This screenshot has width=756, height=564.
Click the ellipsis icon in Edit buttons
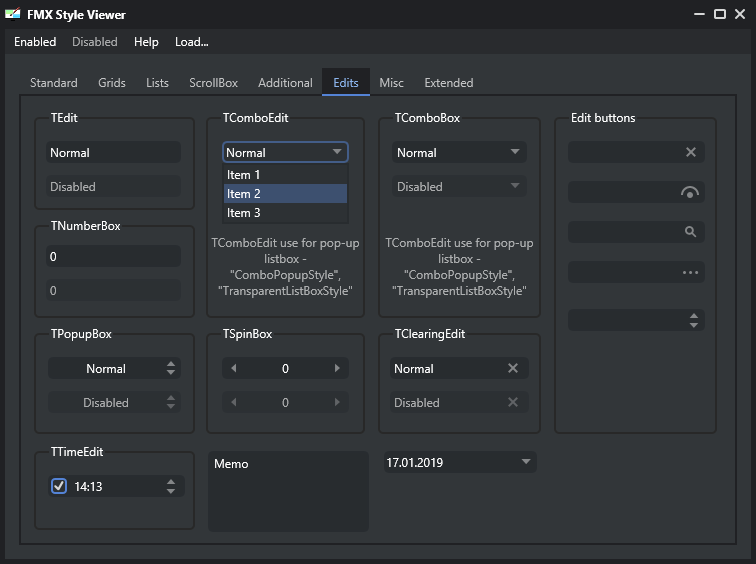pyautogui.click(x=690, y=272)
